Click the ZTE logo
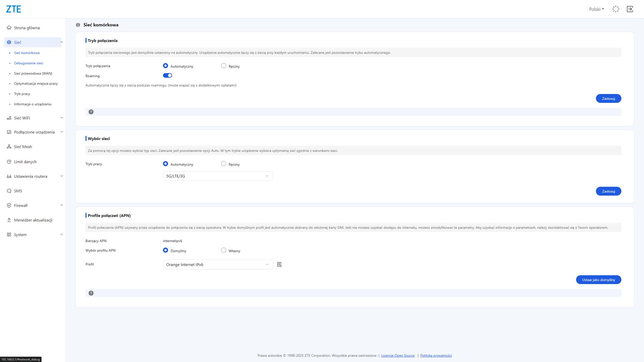Viewport: 644px width, 362px height. tap(14, 9)
